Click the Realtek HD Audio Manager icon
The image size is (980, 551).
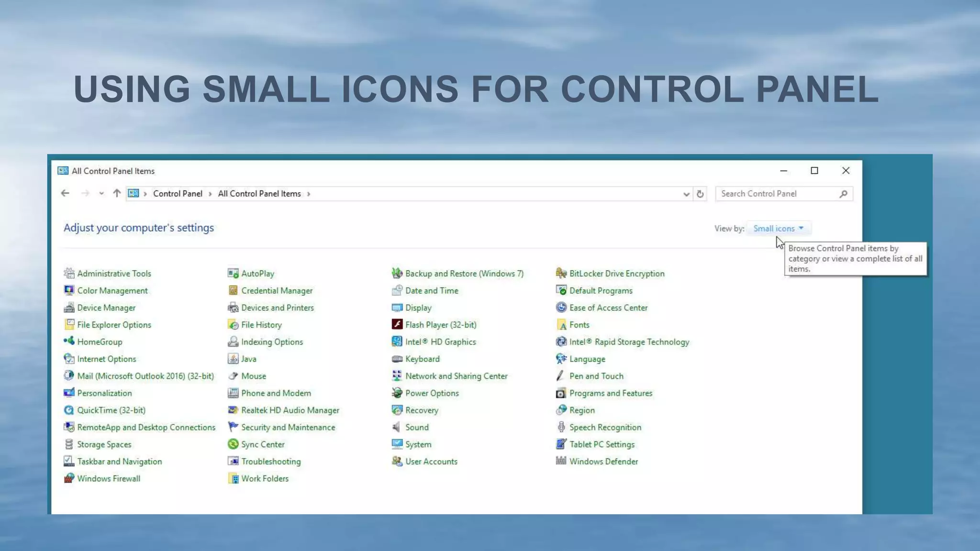[233, 410]
